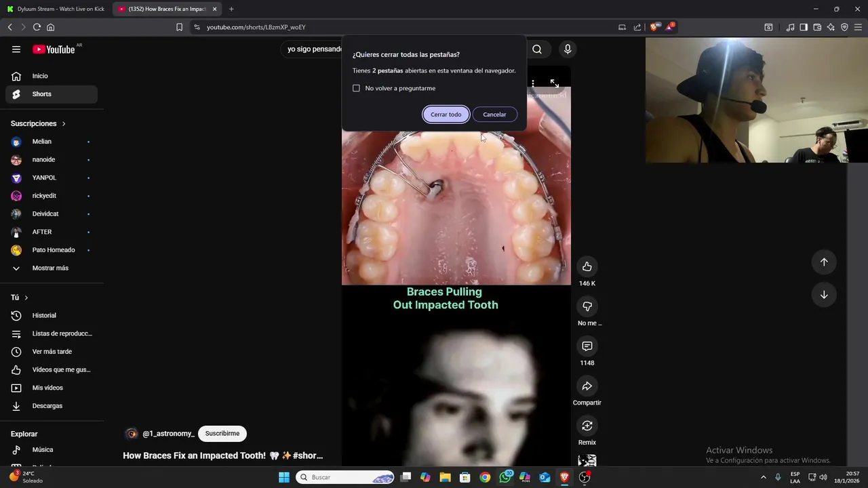Click the Compartir share icon
This screenshot has width=868, height=488.
[587, 386]
